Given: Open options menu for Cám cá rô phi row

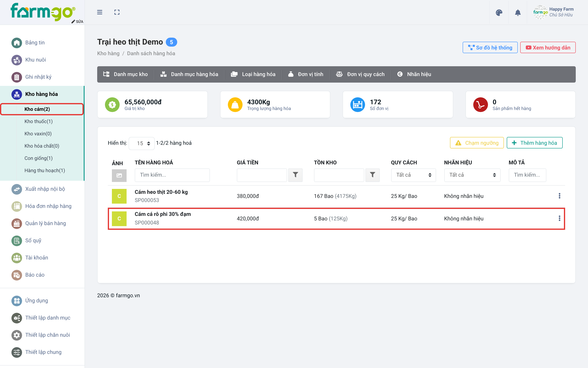Looking at the screenshot, I should (x=559, y=218).
